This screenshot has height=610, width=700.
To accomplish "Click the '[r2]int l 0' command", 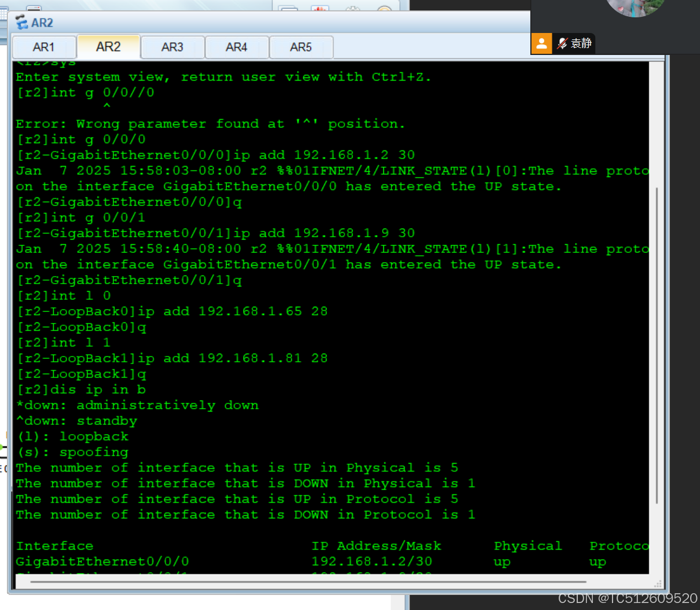I will click(63, 296).
